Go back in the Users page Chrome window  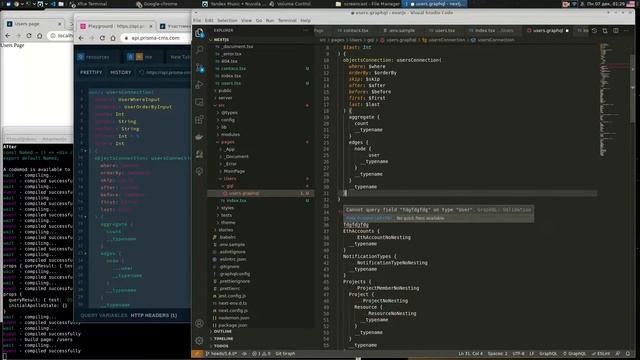[x=8, y=36]
